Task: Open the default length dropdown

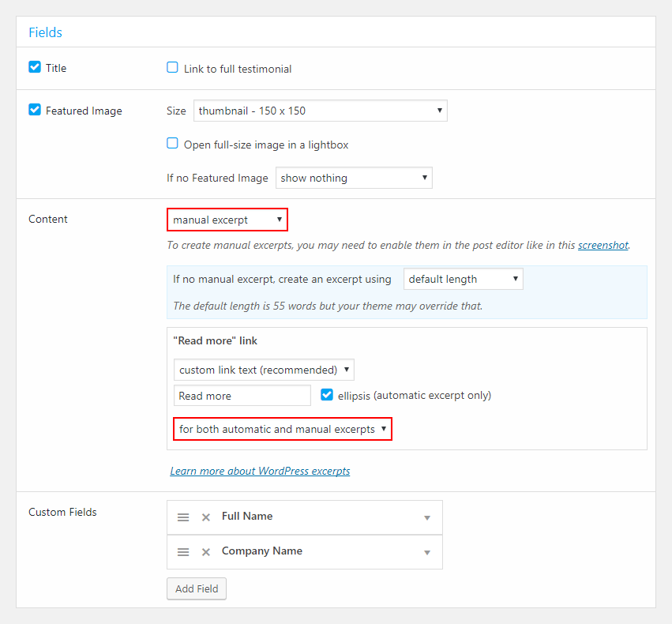Action: (464, 279)
